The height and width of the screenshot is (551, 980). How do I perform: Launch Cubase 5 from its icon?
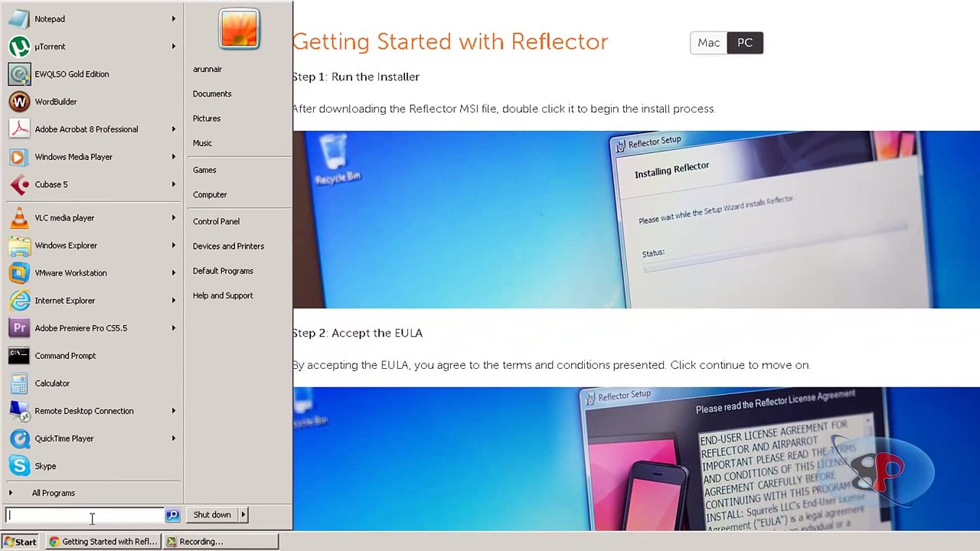(x=19, y=184)
